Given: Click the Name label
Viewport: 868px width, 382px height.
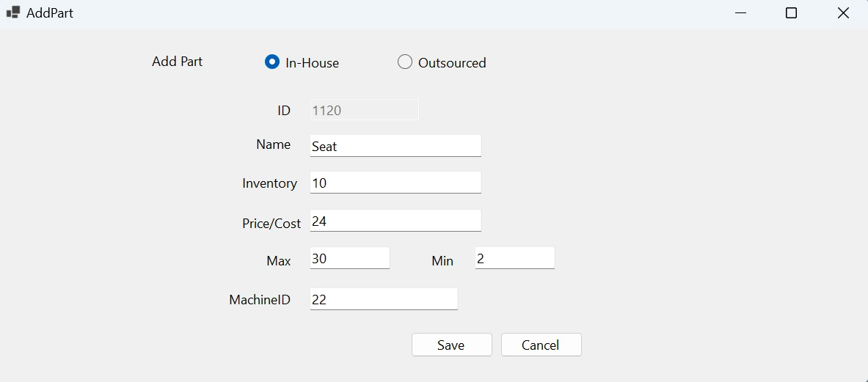Looking at the screenshot, I should 274,144.
